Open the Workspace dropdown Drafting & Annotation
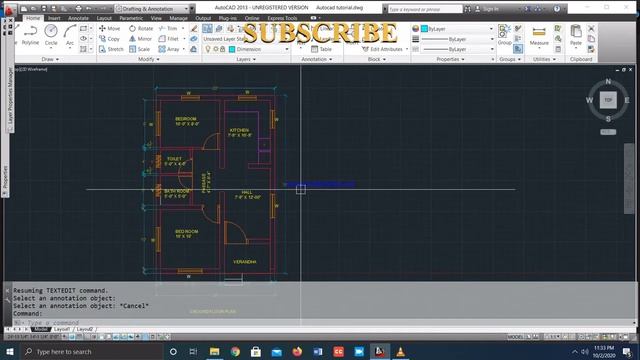 (152, 9)
